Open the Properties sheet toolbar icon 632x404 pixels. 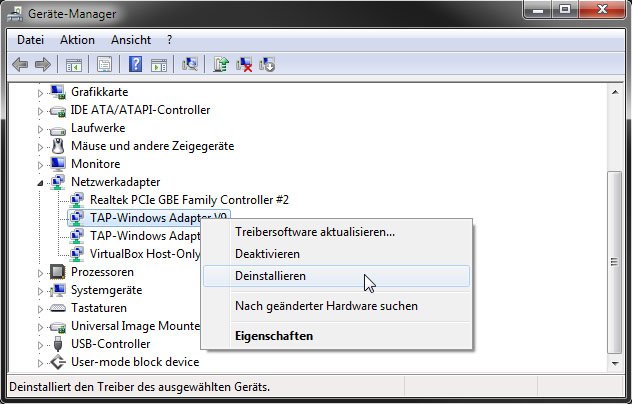[104, 65]
